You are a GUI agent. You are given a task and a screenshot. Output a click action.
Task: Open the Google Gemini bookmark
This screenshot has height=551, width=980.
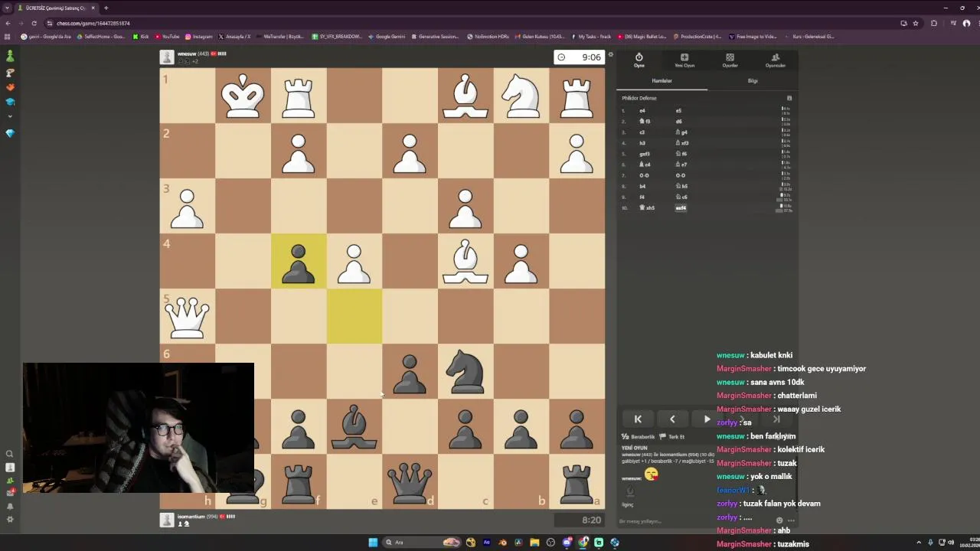click(x=387, y=36)
